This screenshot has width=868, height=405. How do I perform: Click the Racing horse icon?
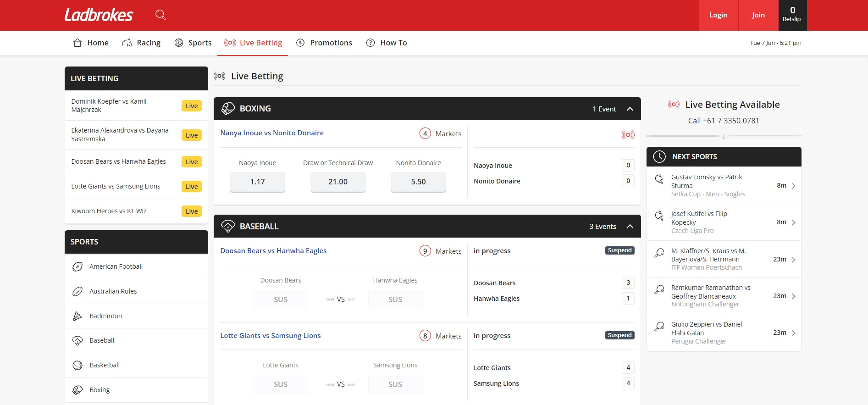pyautogui.click(x=127, y=43)
